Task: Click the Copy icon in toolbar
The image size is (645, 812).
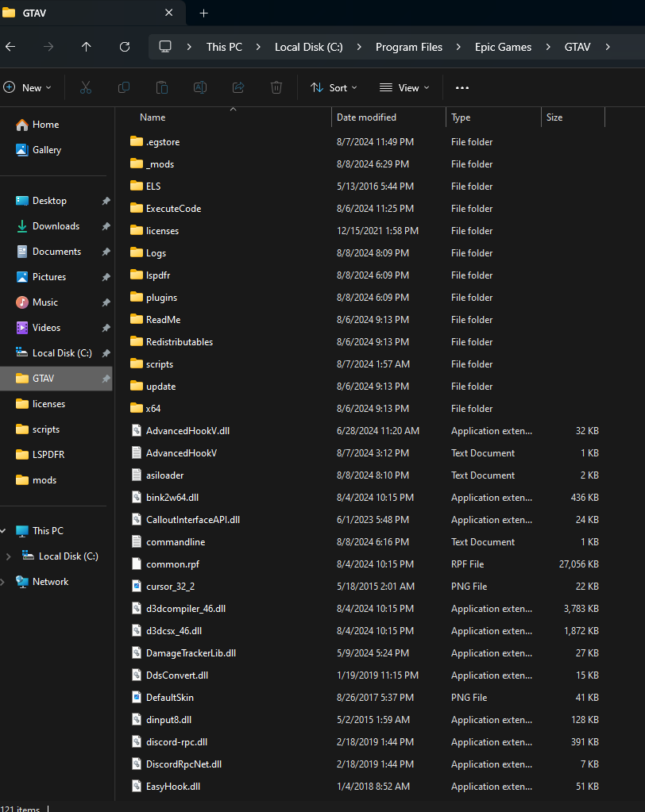Action: (124, 87)
